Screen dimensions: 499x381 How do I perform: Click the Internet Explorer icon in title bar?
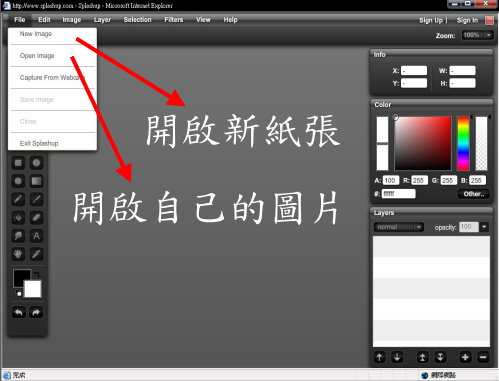tap(6, 6)
